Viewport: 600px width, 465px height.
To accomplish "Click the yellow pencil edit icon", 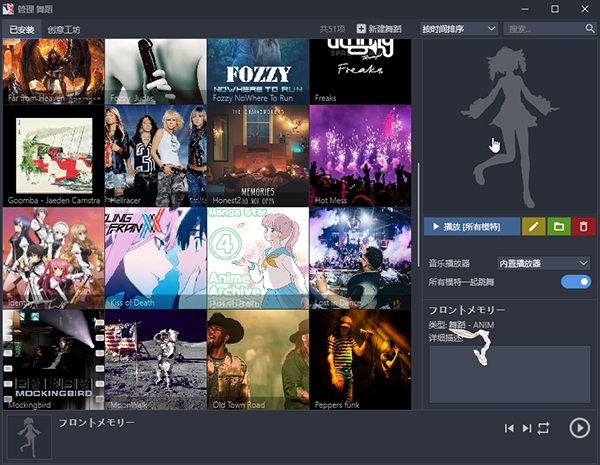I will (533, 227).
